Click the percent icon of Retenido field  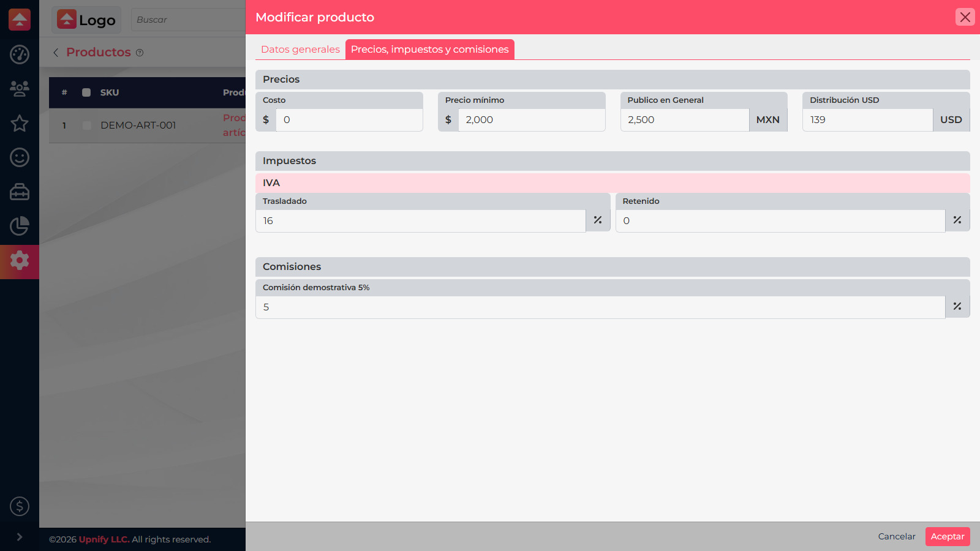point(957,220)
